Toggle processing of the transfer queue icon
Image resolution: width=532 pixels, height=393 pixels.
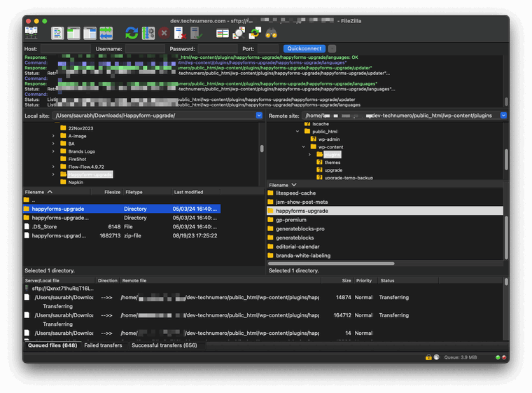[x=148, y=33]
